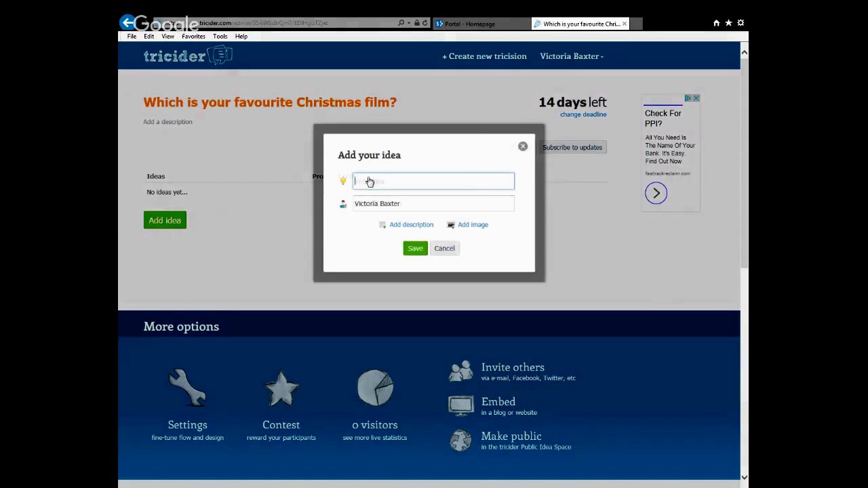
Task: Click the 'Embed' link
Action: (498, 402)
